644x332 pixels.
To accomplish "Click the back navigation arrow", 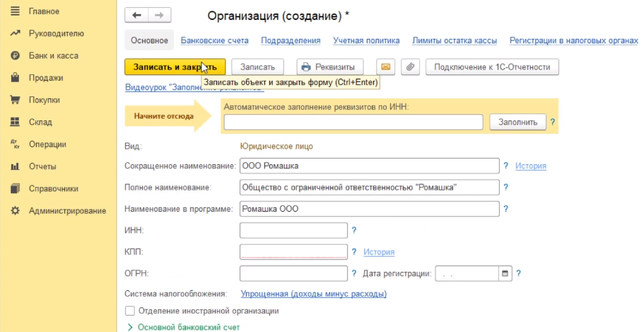I will [136, 15].
